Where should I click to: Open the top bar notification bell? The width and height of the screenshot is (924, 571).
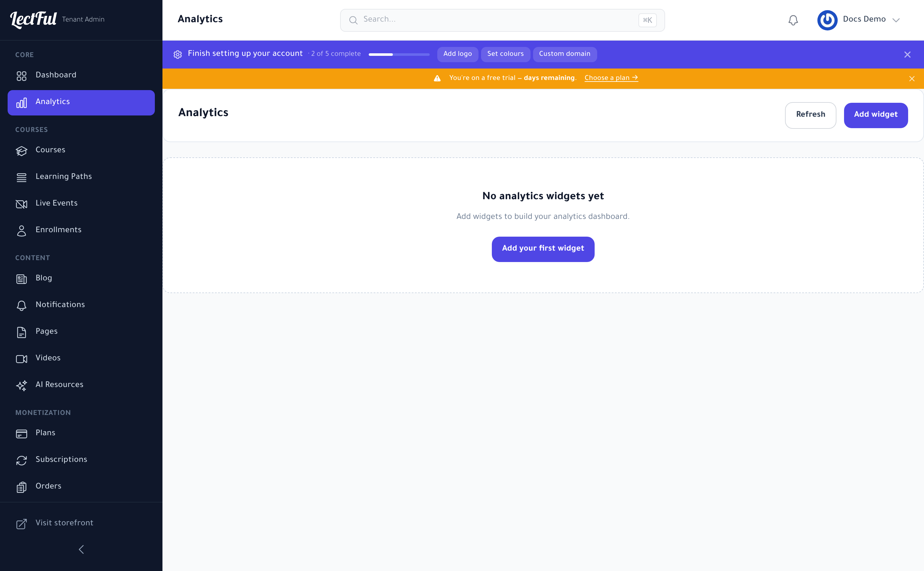793,20
